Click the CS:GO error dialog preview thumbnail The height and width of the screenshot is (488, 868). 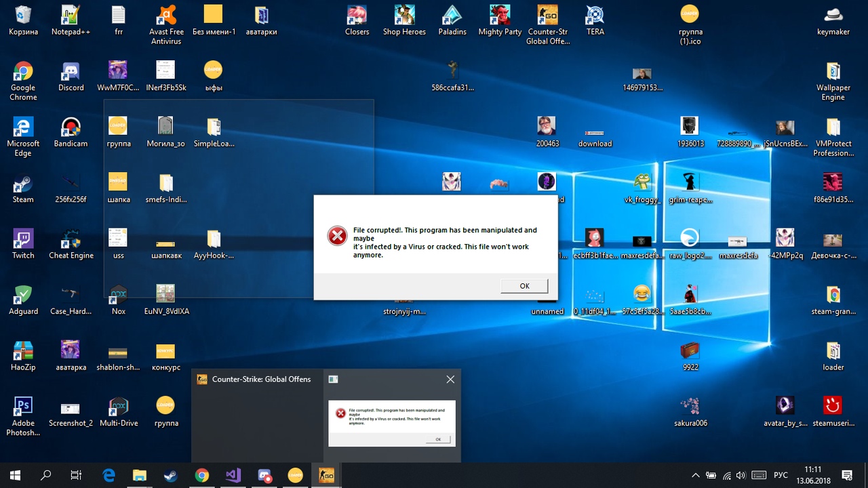(391, 423)
